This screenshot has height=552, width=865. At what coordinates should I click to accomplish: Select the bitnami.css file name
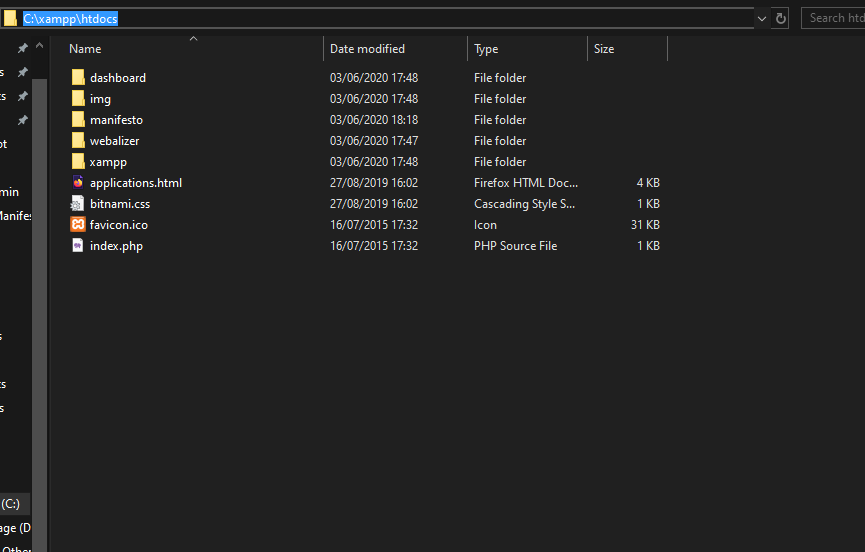pyautogui.click(x=120, y=203)
